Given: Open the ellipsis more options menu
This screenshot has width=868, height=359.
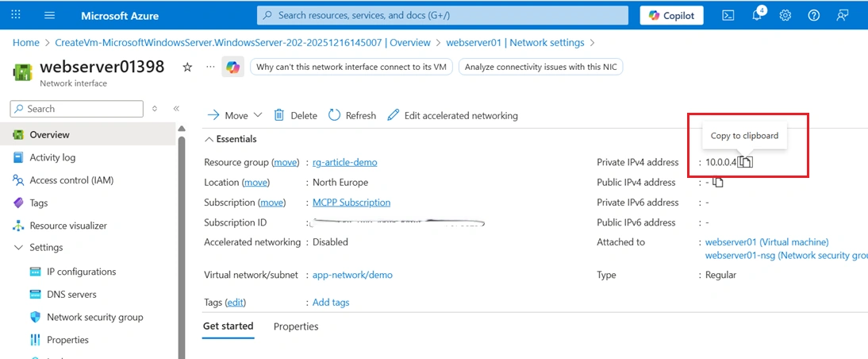Looking at the screenshot, I should point(209,67).
